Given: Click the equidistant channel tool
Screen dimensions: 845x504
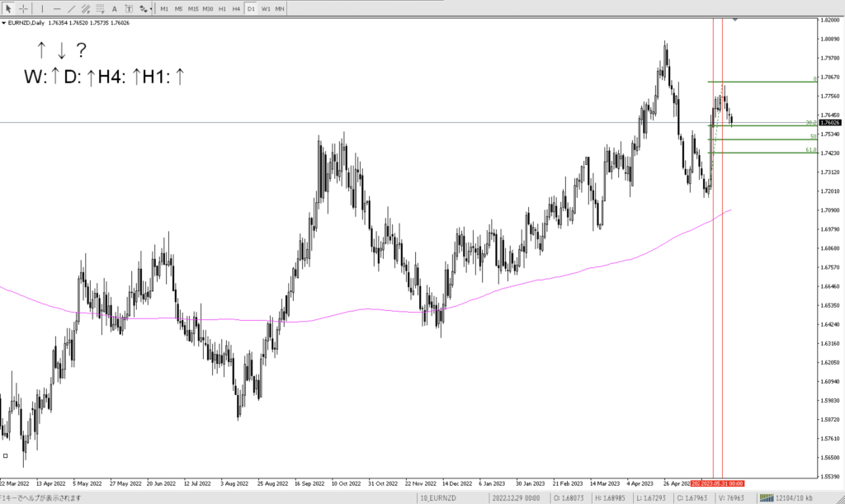Looking at the screenshot, I should (x=87, y=8).
